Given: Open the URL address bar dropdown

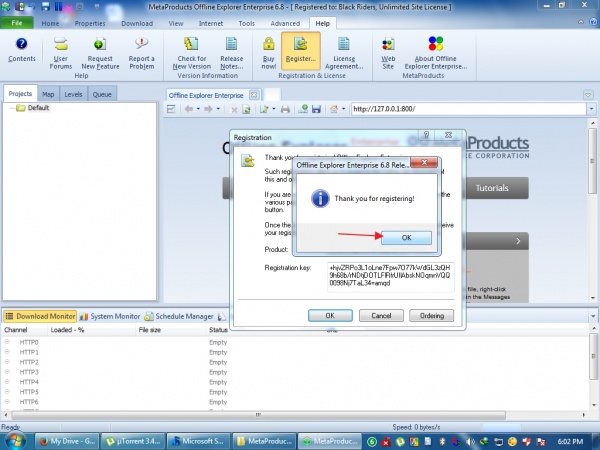Looking at the screenshot, I should click(589, 108).
